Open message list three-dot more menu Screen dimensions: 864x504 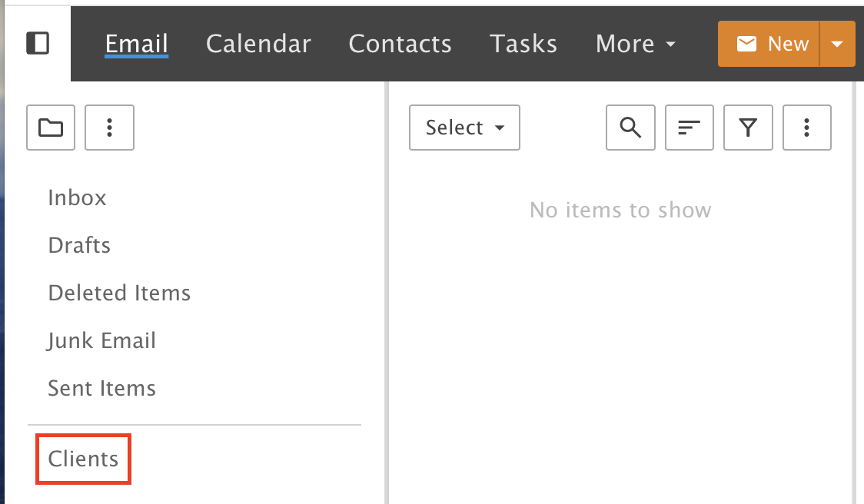tap(806, 128)
